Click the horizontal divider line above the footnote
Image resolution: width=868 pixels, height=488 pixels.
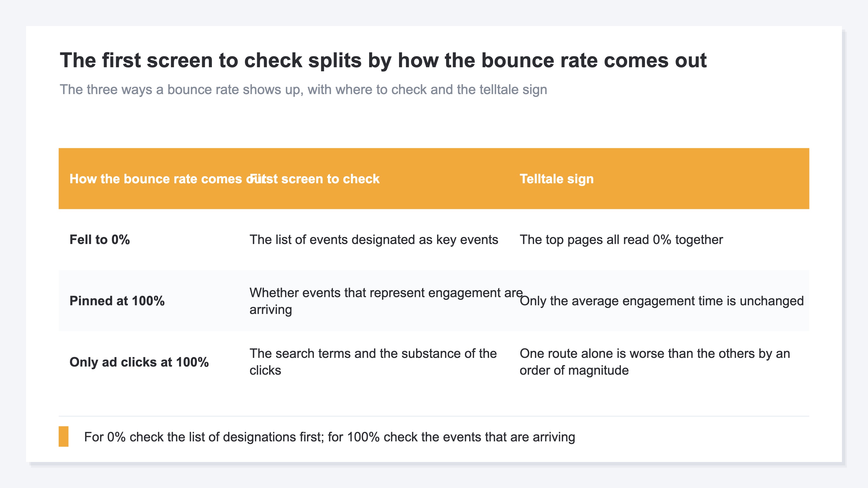click(x=434, y=416)
